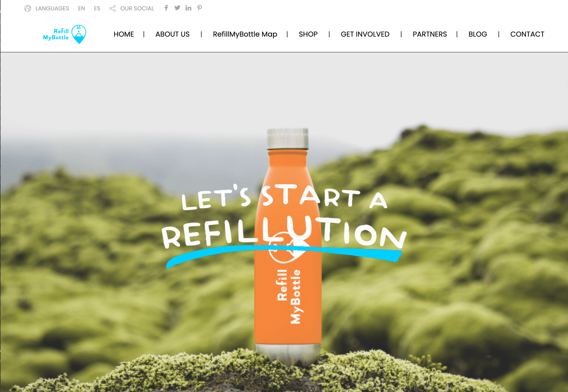Open the CONTACT page link

[527, 34]
